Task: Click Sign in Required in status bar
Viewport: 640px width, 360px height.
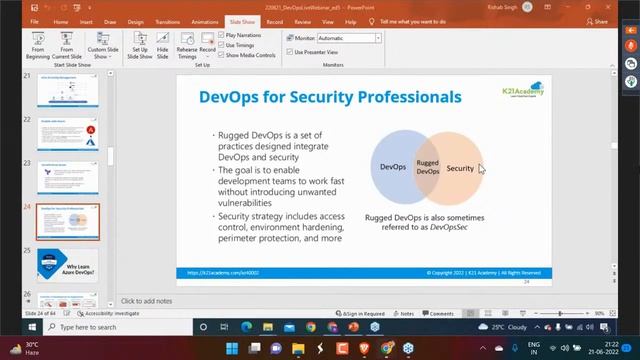Action: coord(360,313)
